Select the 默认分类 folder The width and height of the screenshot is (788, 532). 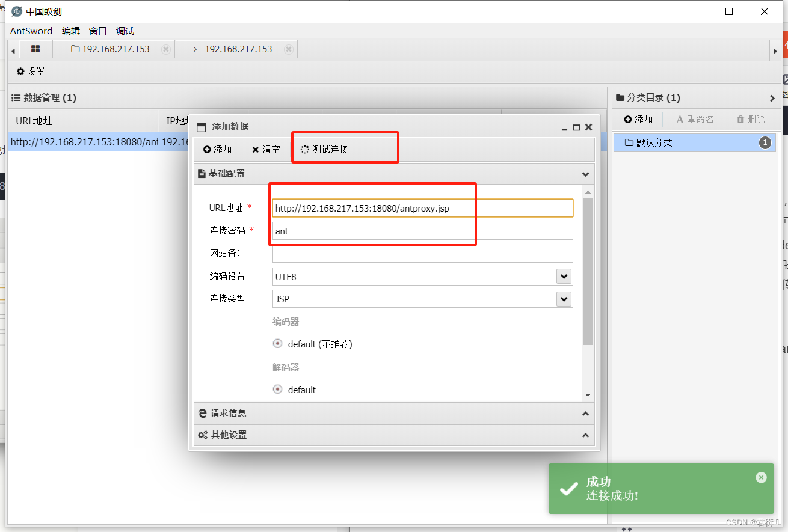[x=695, y=142]
